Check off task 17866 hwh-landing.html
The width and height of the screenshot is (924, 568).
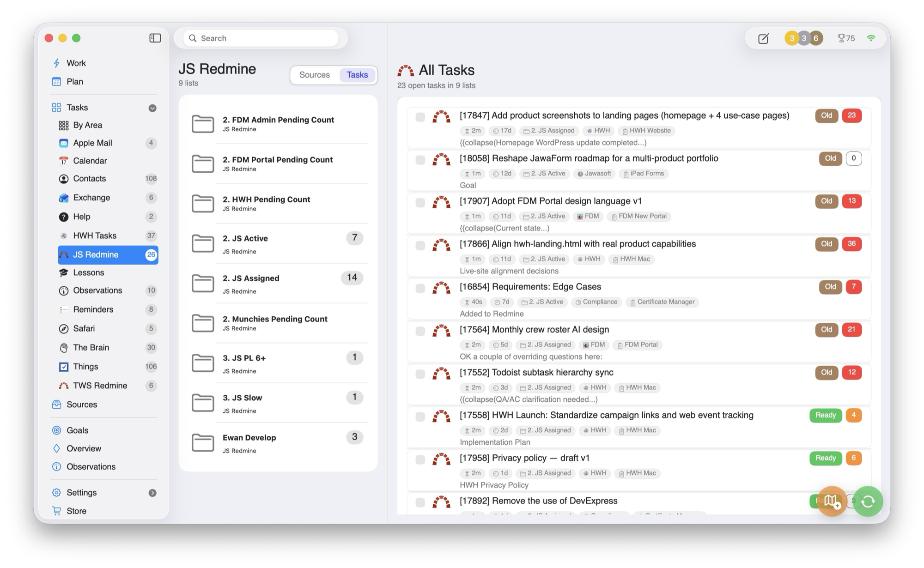pos(420,245)
